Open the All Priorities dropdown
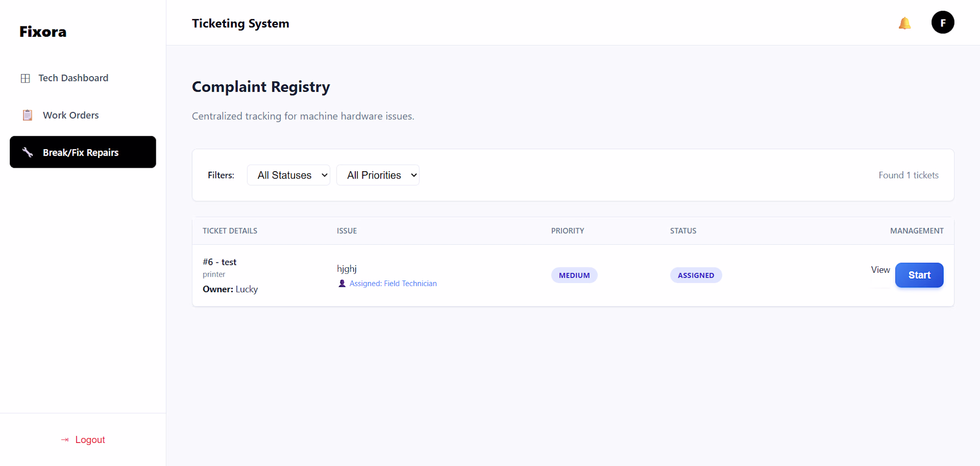 tap(378, 175)
